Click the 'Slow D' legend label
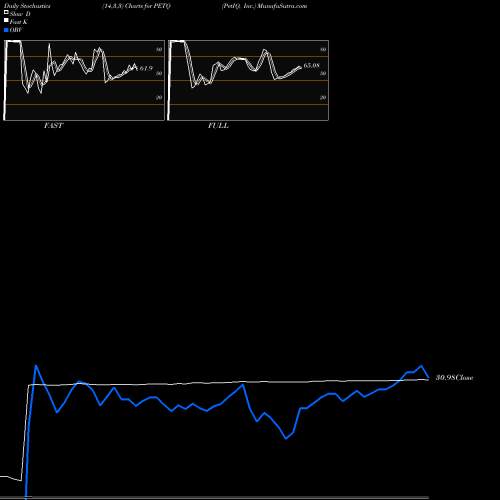Viewport: 500px width, 500px height. click(20, 14)
